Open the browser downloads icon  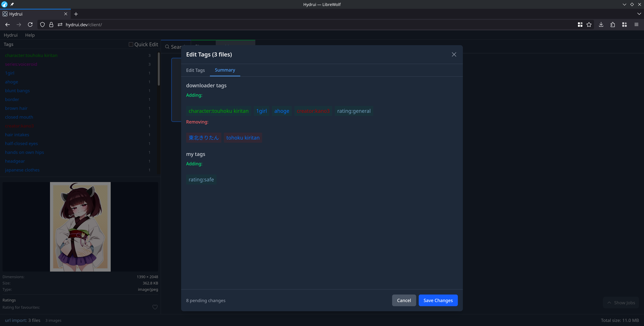click(x=601, y=25)
